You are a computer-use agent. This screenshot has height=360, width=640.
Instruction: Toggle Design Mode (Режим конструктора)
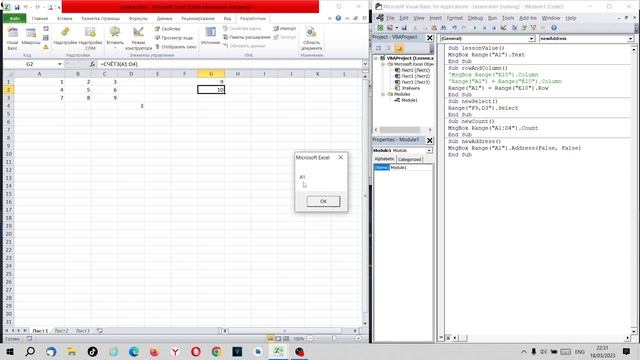tap(138, 38)
